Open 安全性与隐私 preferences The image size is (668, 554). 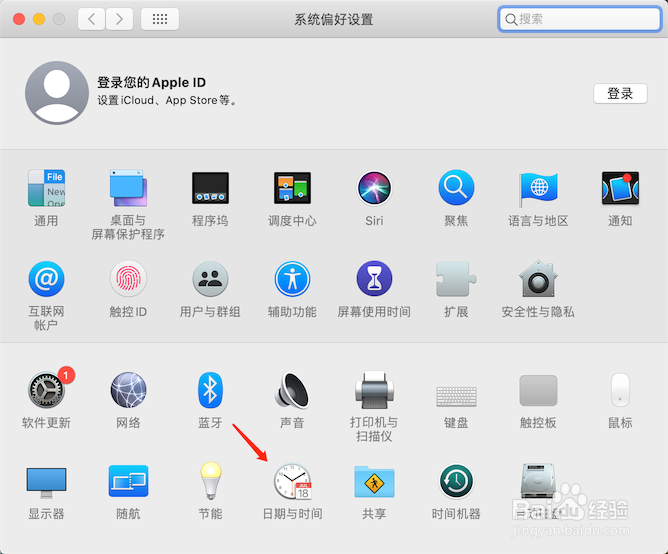click(538, 279)
